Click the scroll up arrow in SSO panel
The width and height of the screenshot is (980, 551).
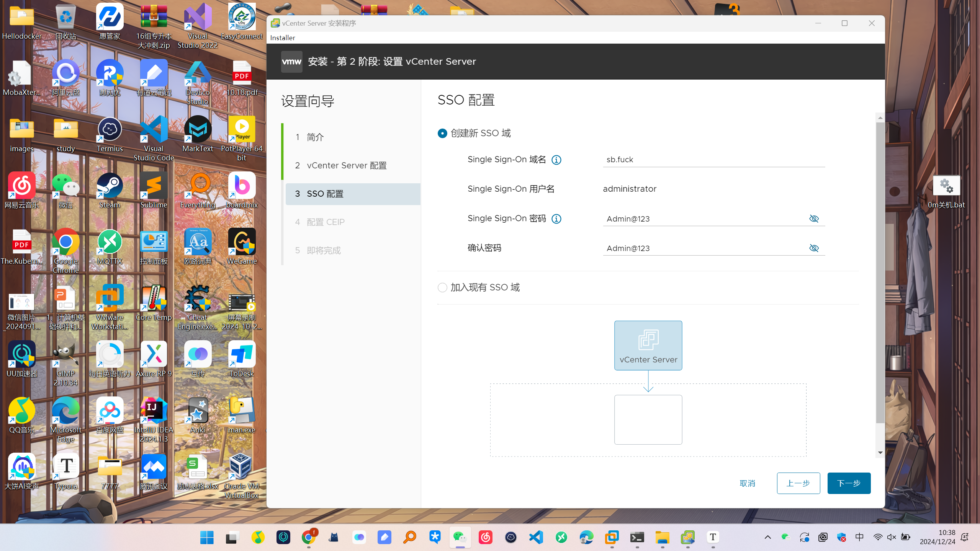pyautogui.click(x=880, y=118)
